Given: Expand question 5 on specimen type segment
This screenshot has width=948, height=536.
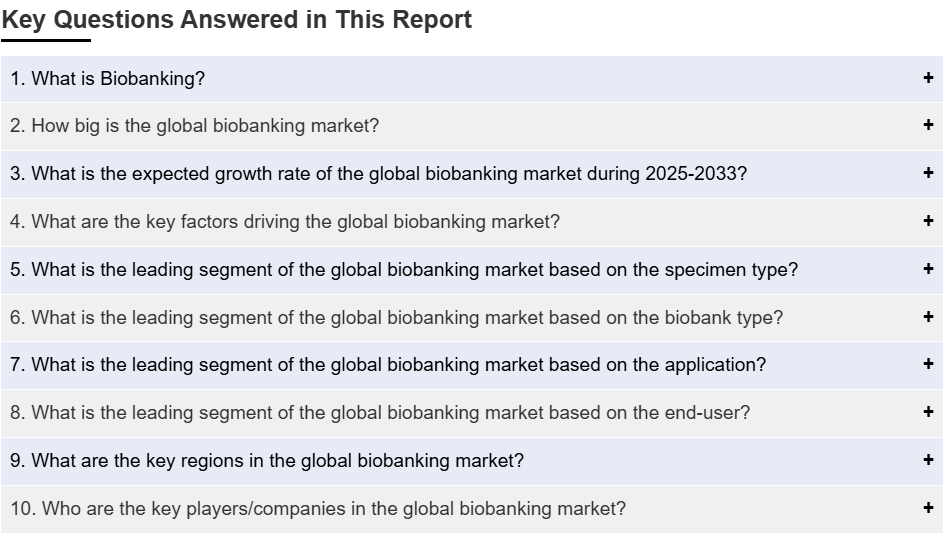Looking at the screenshot, I should (472, 270).
